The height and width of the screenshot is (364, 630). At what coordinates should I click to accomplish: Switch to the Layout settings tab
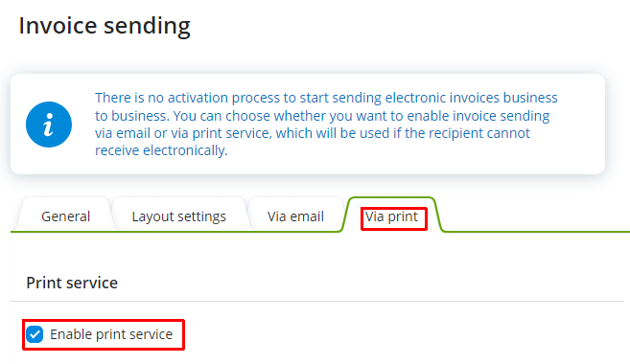point(178,216)
